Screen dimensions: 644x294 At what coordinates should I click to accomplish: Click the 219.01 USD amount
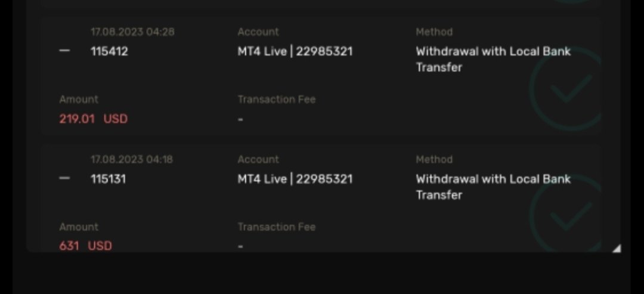pyautogui.click(x=94, y=119)
